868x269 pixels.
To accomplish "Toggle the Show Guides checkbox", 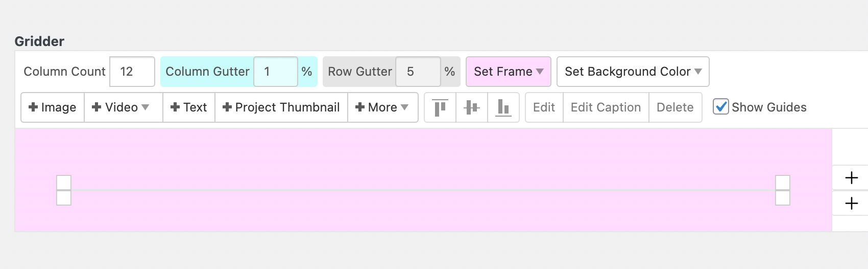I will pos(720,107).
